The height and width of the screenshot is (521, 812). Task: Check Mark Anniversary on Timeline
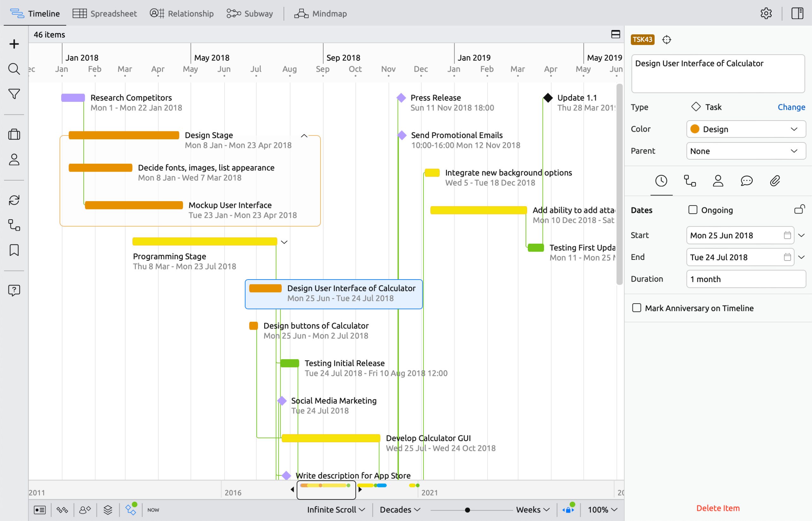pos(637,308)
